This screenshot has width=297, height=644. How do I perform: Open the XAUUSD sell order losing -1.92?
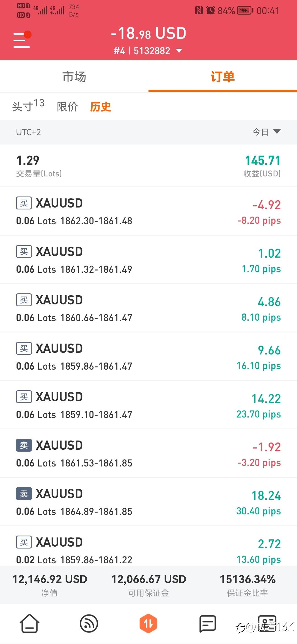click(x=148, y=454)
